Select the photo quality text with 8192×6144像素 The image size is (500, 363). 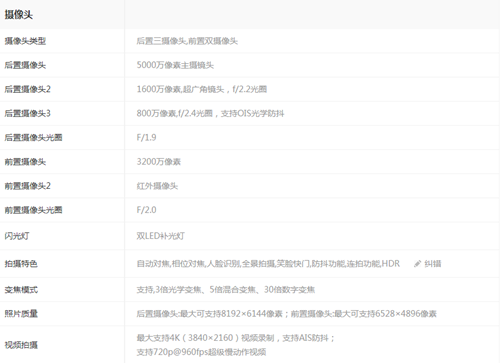point(286,314)
